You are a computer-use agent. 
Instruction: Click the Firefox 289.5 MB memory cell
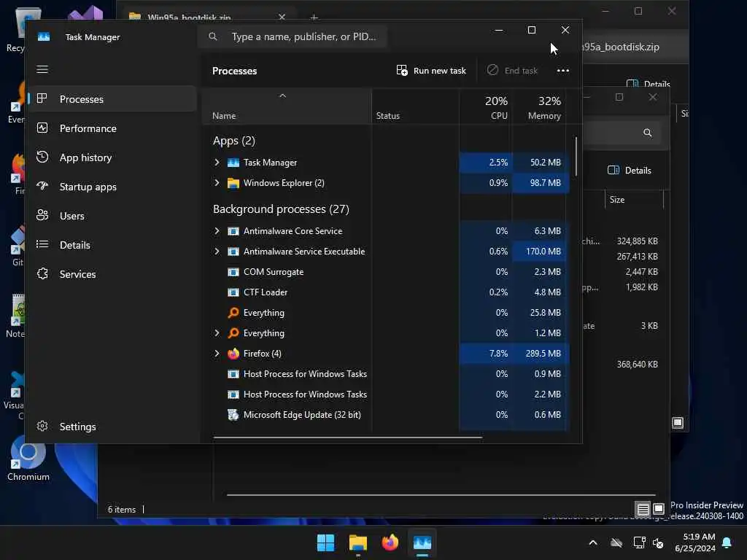[541, 354]
